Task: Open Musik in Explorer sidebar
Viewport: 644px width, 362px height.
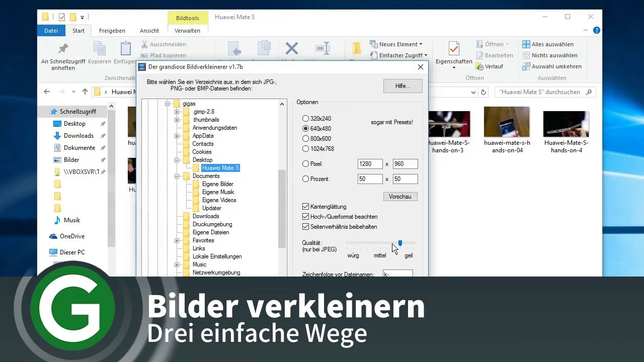Action: (72, 220)
